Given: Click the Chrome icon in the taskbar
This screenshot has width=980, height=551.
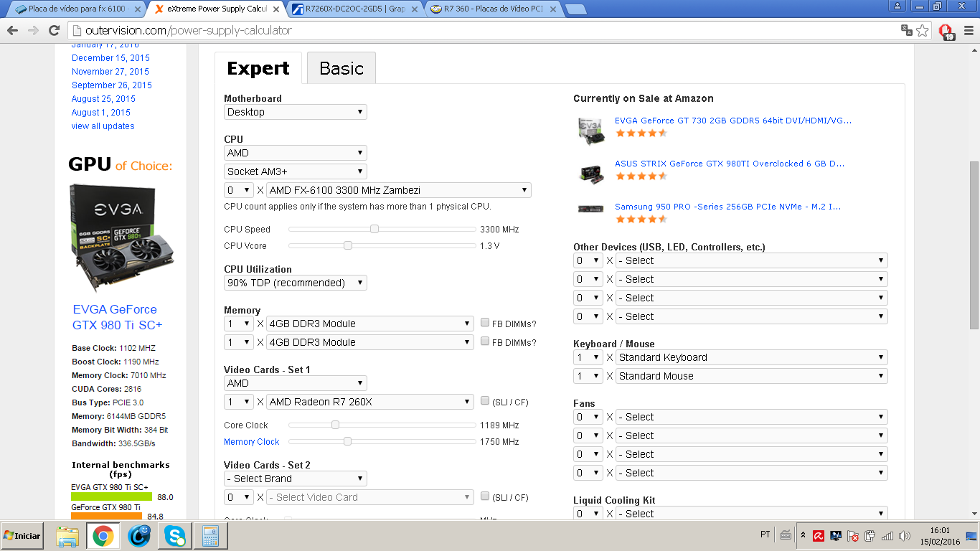Looking at the screenshot, I should (103, 536).
